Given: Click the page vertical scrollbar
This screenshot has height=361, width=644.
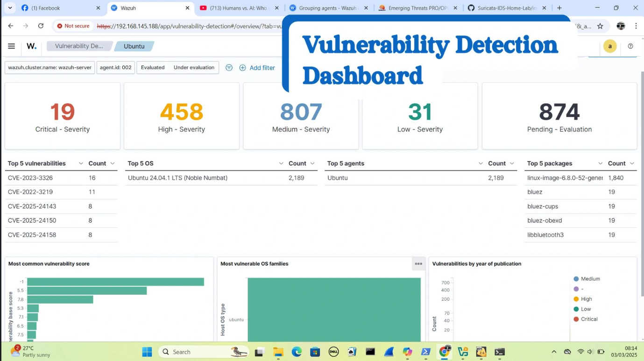Looking at the screenshot, I should (x=642, y=184).
